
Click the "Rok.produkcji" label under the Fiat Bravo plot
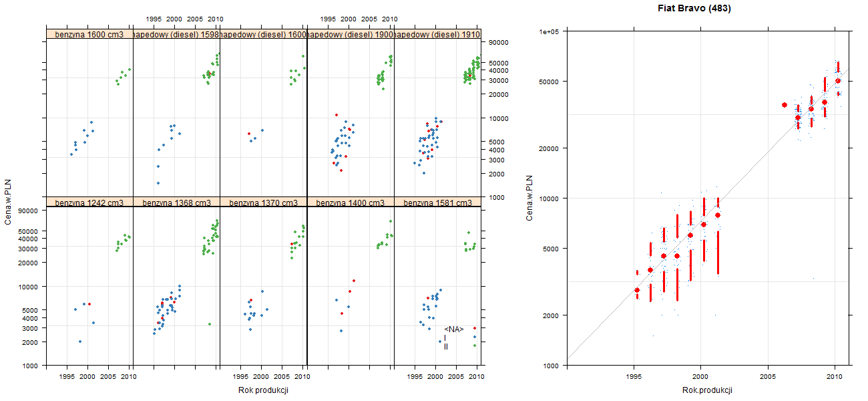707,390
